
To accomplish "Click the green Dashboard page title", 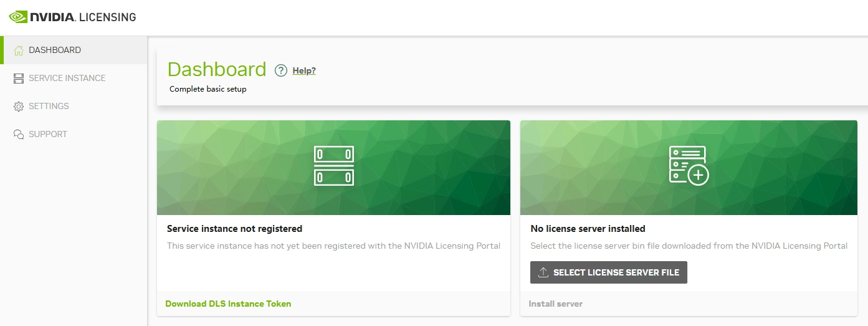I will click(217, 69).
